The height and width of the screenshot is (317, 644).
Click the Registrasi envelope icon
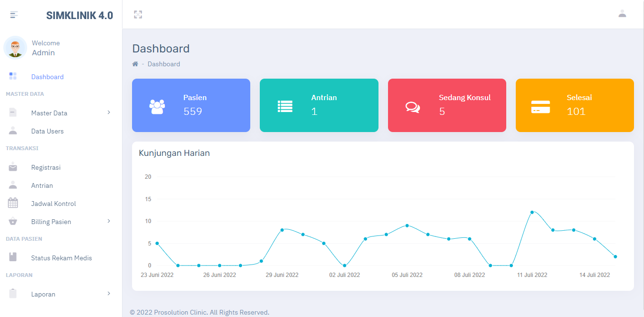[13, 167]
